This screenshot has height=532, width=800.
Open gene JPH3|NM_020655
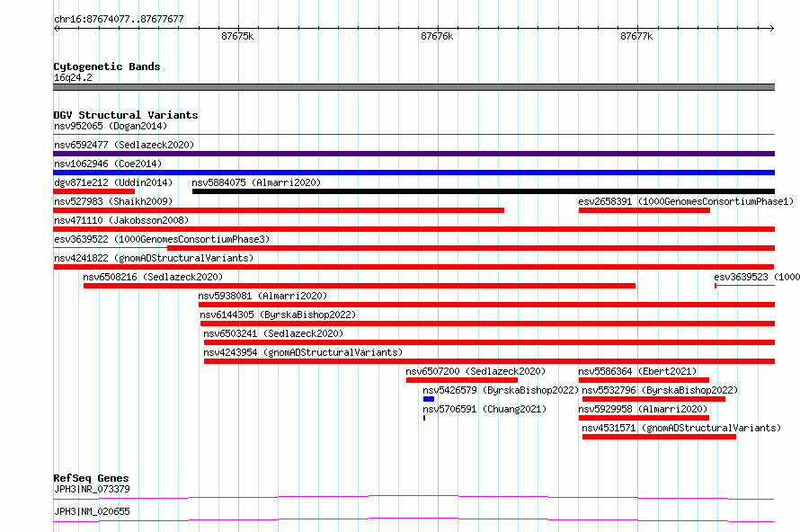click(92, 511)
